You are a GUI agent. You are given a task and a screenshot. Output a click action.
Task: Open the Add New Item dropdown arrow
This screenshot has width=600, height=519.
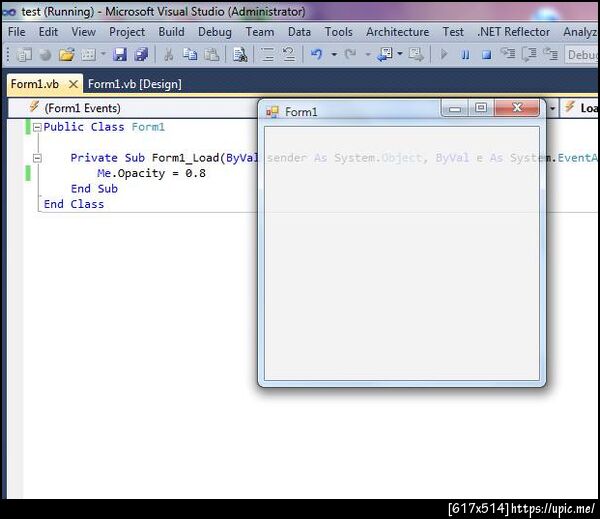103,54
